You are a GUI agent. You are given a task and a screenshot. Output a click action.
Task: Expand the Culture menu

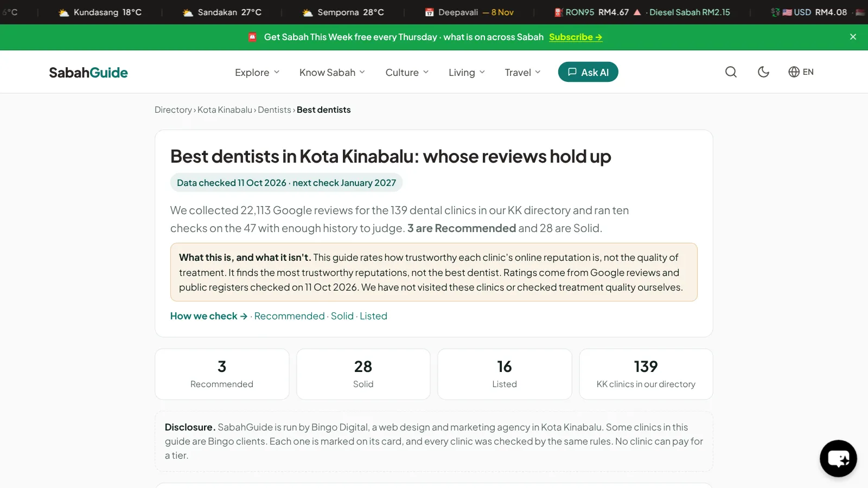click(x=407, y=73)
